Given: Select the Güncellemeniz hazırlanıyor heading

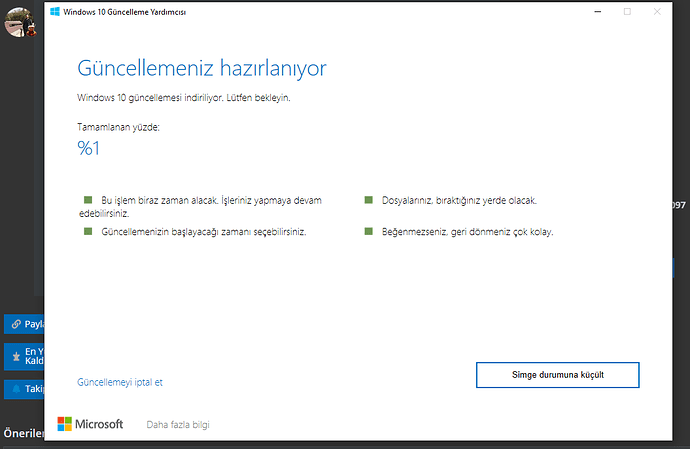Looking at the screenshot, I should [x=202, y=69].
